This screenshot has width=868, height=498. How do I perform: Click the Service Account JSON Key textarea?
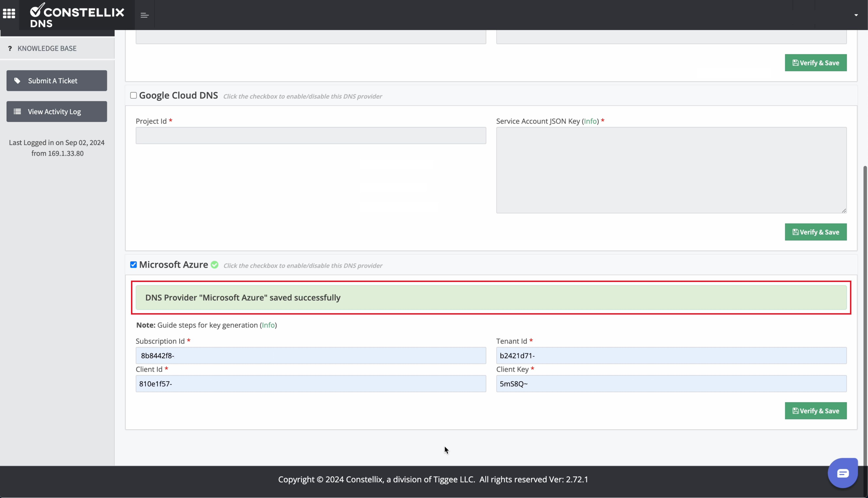click(671, 170)
